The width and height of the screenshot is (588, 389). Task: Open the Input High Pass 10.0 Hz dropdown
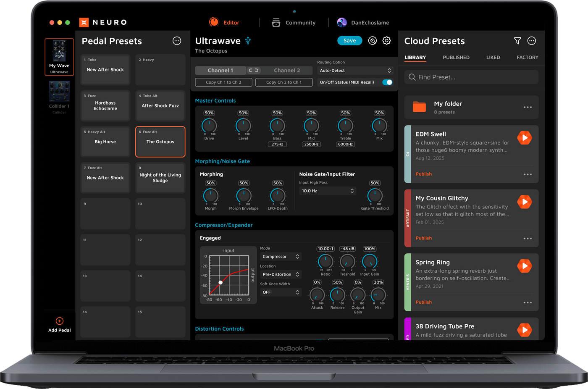(328, 191)
